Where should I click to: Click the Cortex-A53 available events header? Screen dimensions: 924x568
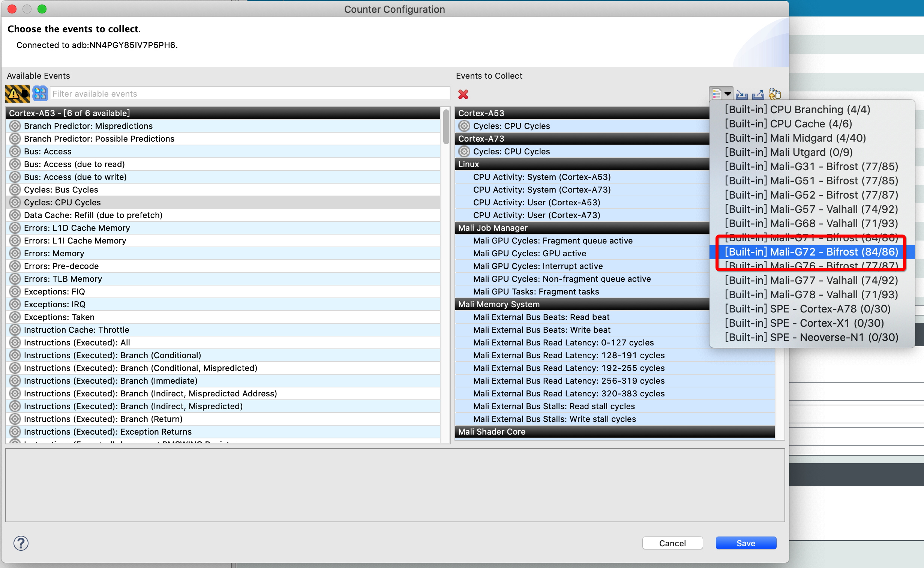222,113
